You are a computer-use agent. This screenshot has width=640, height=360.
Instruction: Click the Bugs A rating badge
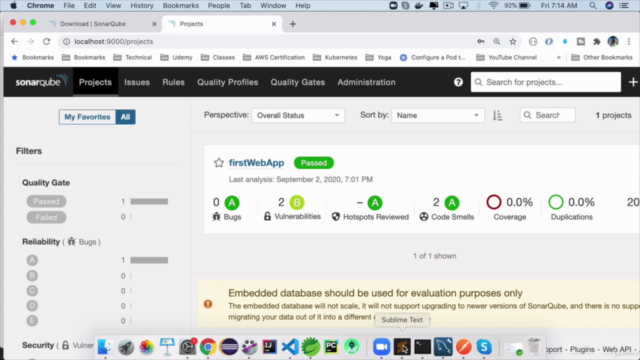click(x=232, y=202)
